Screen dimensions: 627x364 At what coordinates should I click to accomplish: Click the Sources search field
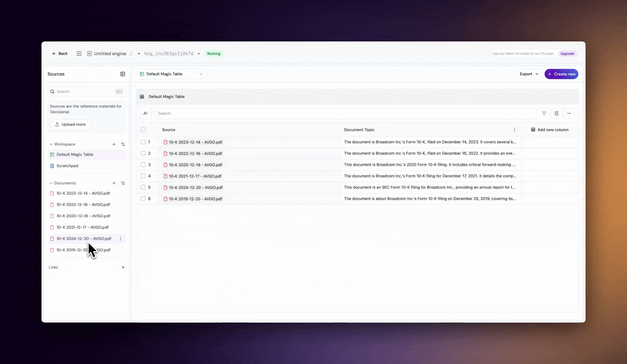86,92
